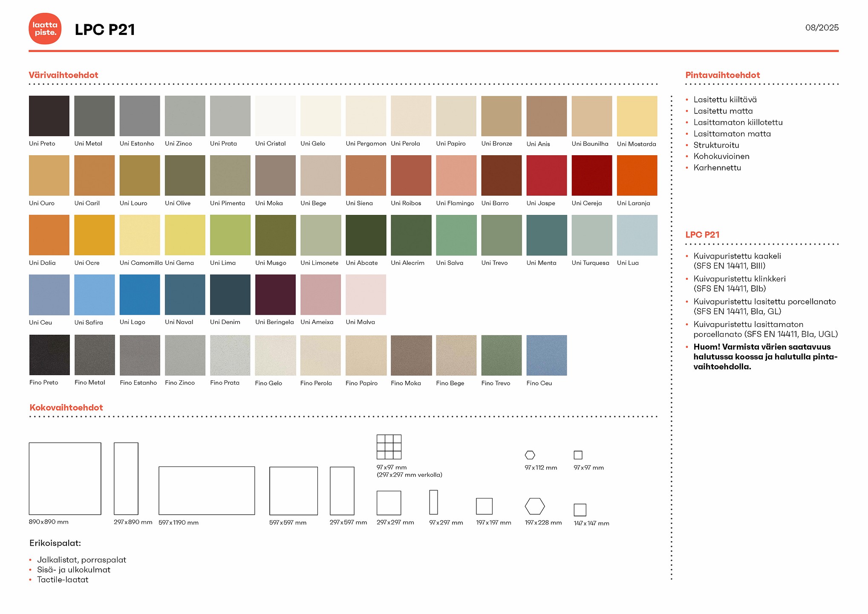Choose the Uni Cereja red swatch
The image size is (868, 614).
click(591, 175)
